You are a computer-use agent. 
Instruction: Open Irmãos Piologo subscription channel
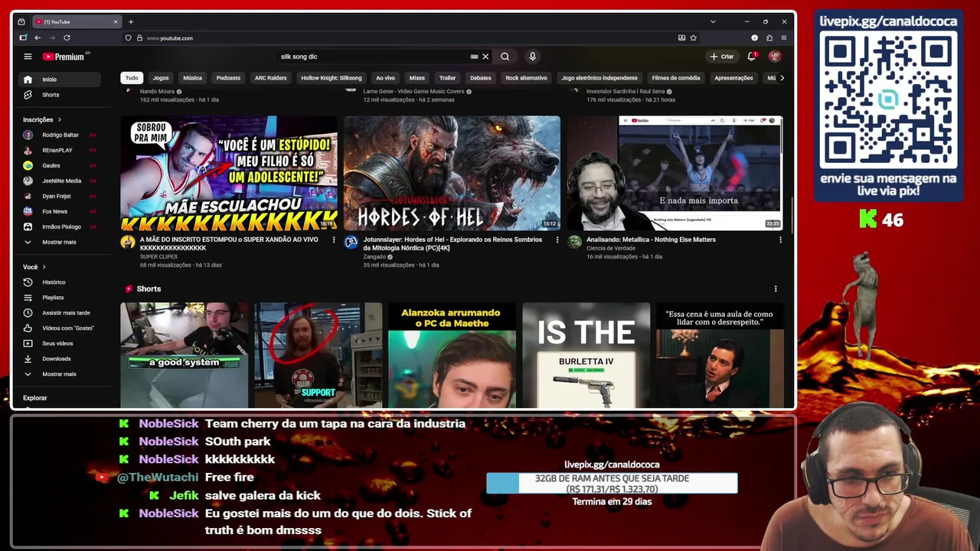60,227
